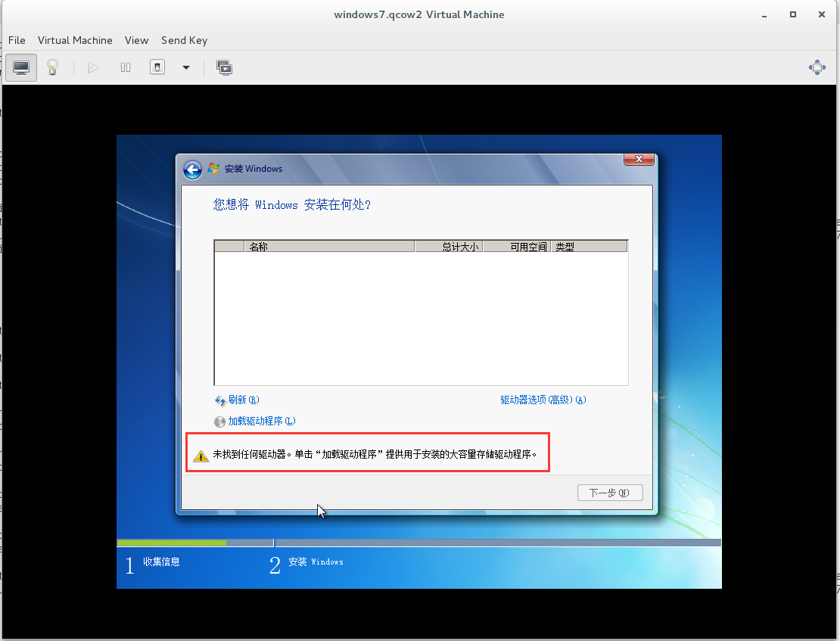Expand the shutdown options dropdown arrow
Viewport: 840px width, 641px height.
pyautogui.click(x=186, y=67)
